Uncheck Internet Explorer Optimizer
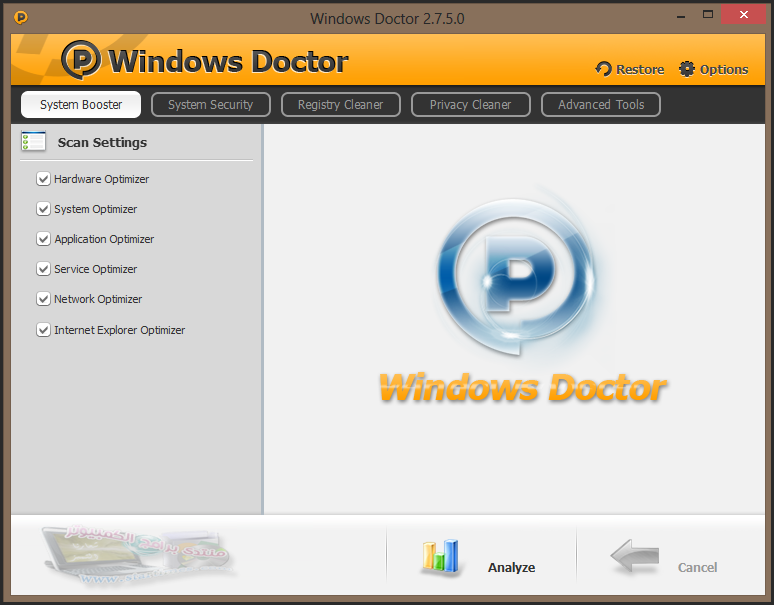The width and height of the screenshot is (774, 605). [43, 330]
